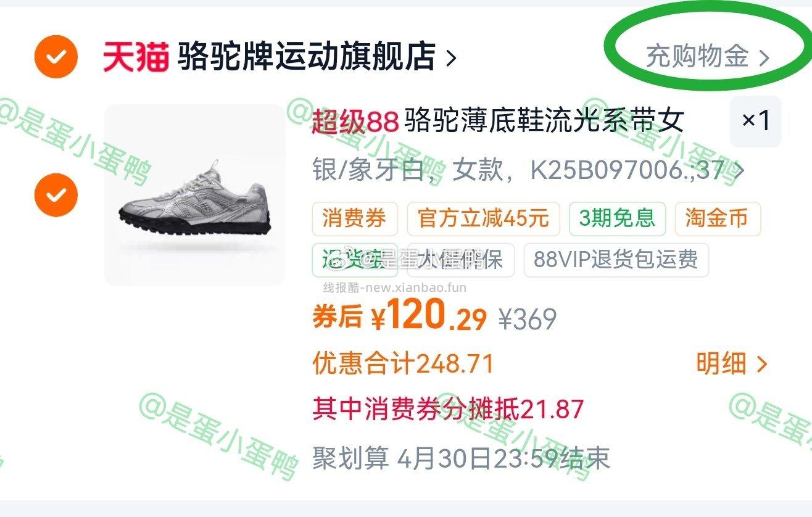812x517 pixels.
Task: Open the 充购物金 link
Action: pyautogui.click(x=697, y=57)
